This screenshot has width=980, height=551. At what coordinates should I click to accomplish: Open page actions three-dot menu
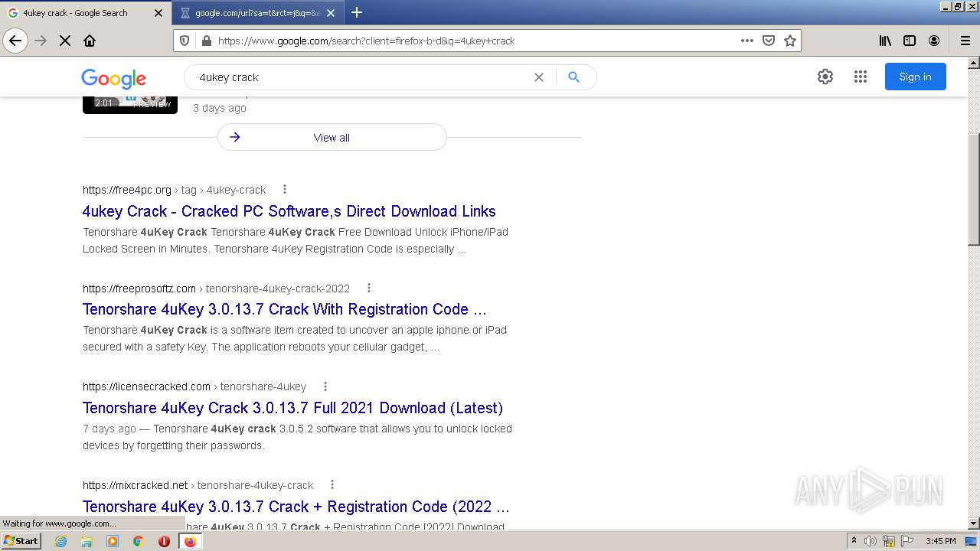point(747,41)
